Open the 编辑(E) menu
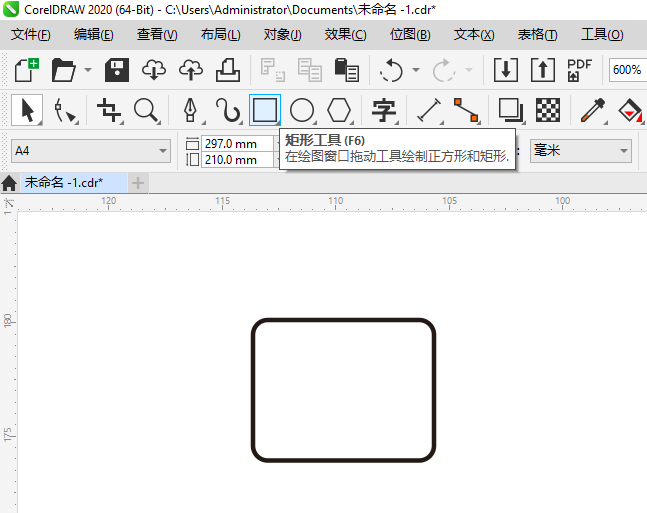 [94, 35]
